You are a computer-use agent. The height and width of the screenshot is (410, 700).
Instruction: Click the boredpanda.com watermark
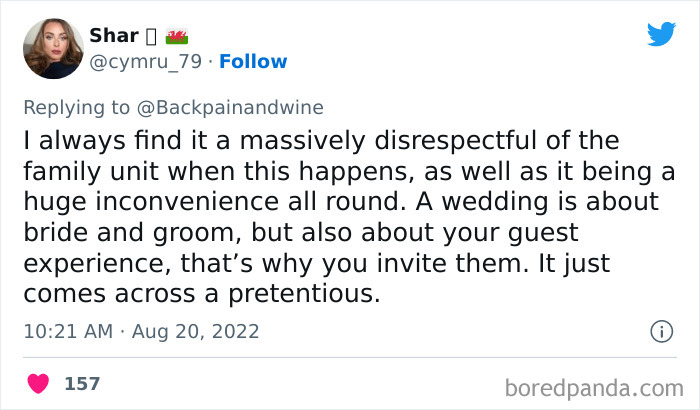[596, 386]
